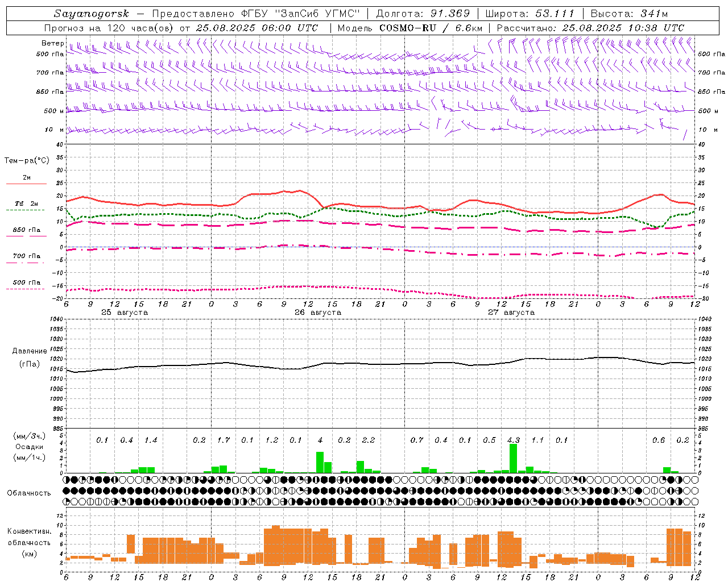Click the 3-hour precipitation value 4.3

514,440
